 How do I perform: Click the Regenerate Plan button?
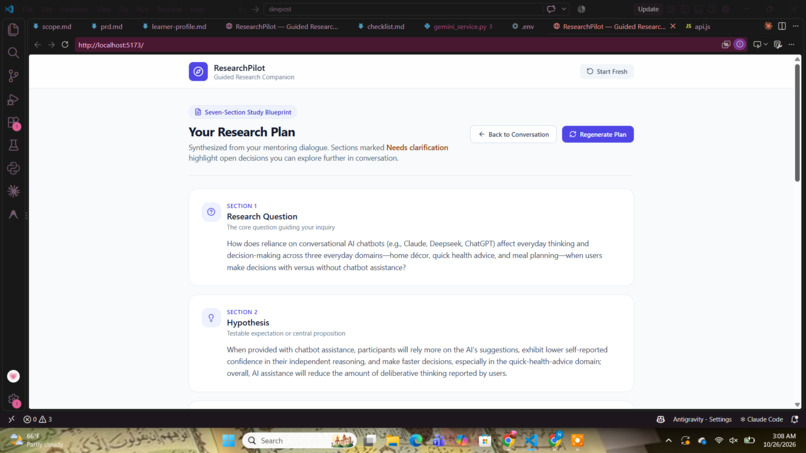(597, 134)
